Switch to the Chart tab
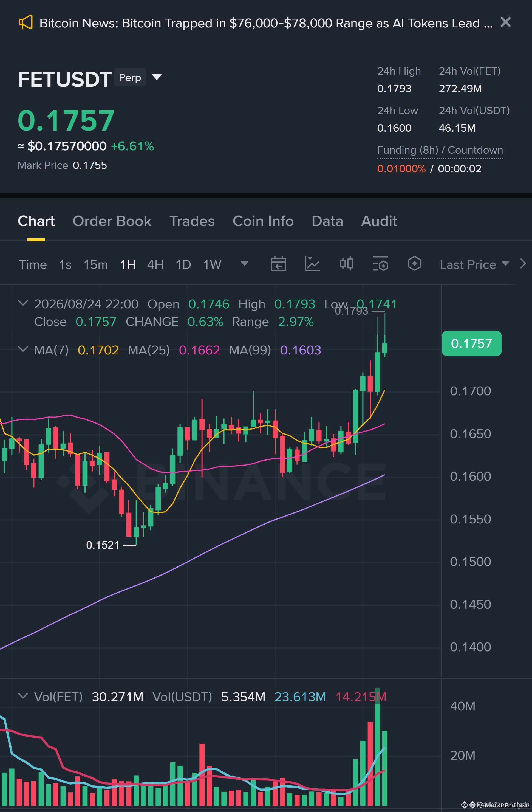The width and height of the screenshot is (532, 812). (36, 221)
